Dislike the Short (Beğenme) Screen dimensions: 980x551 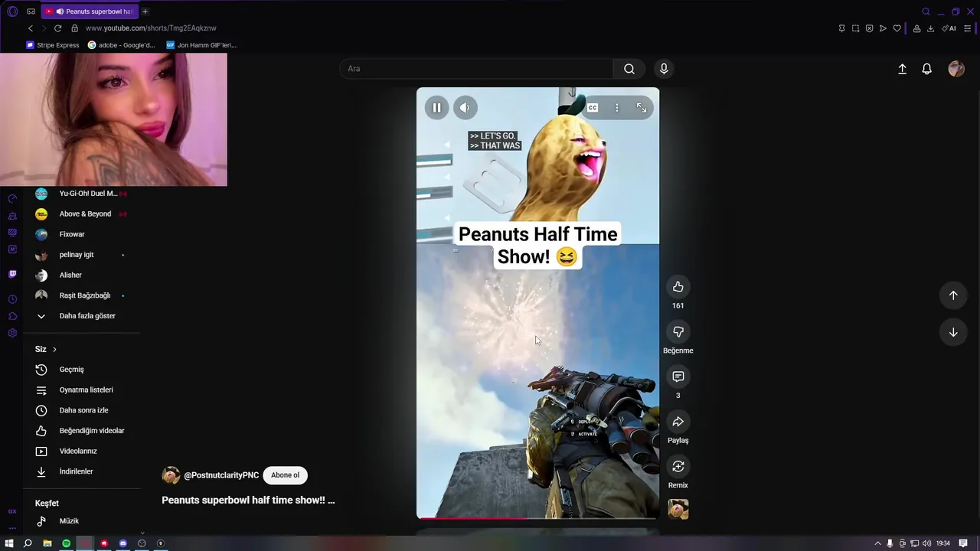tap(678, 331)
